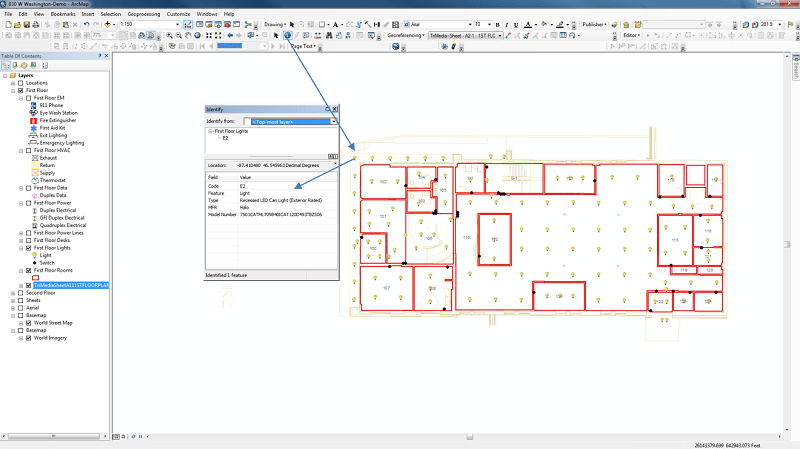Undo the last action
The width and height of the screenshot is (800, 449).
[87, 24]
